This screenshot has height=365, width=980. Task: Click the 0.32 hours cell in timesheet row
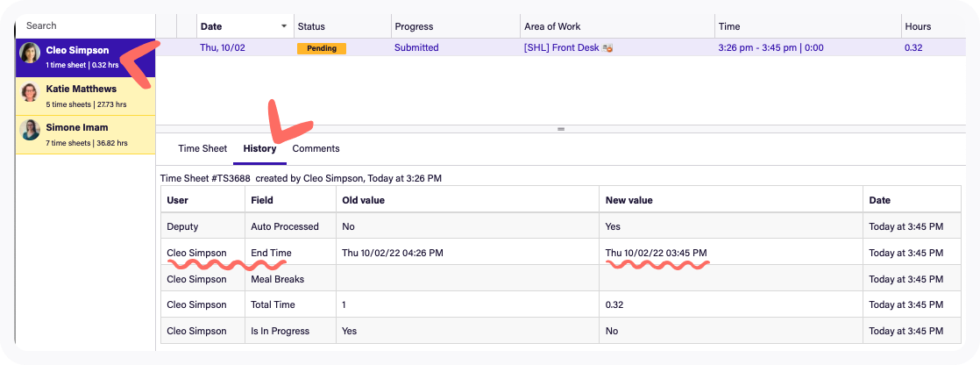(x=913, y=47)
